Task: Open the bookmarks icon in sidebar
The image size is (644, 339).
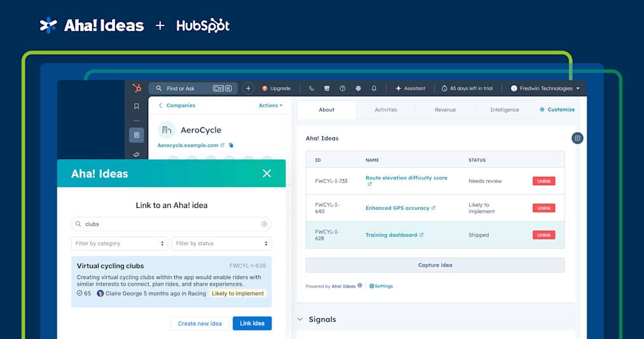Action: [x=136, y=106]
